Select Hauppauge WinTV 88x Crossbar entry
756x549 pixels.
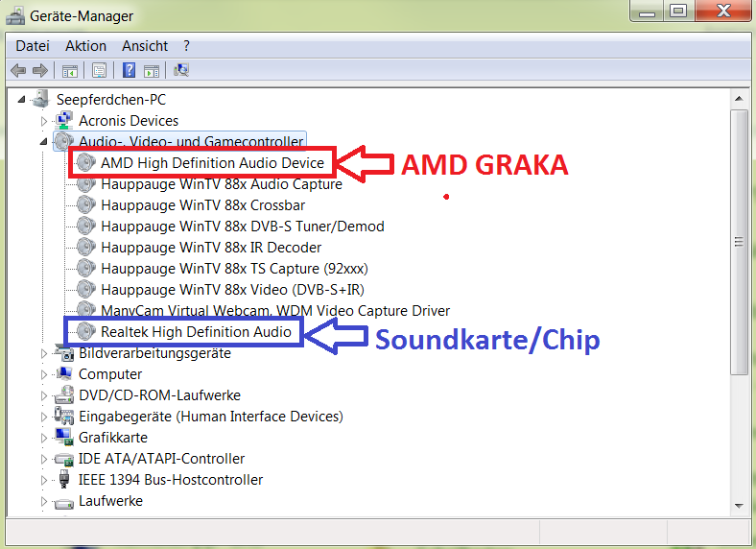[x=203, y=205]
